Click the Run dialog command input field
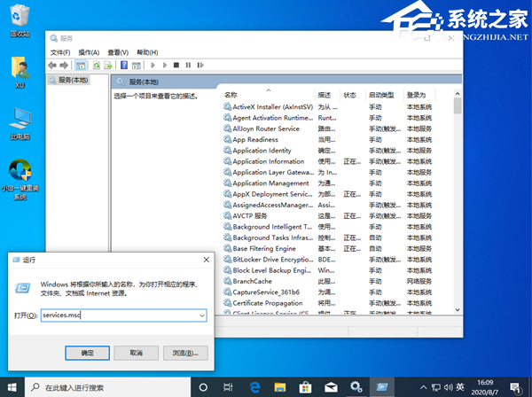The height and width of the screenshot is (397, 532). [119, 315]
